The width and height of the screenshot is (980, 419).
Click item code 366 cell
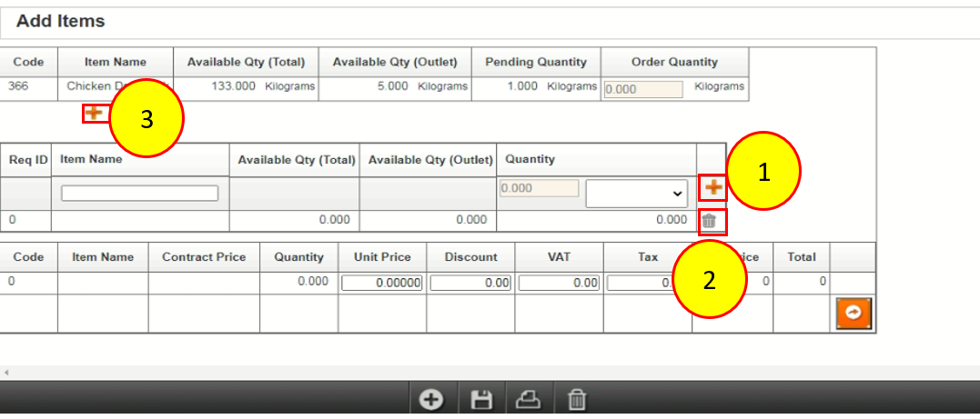[x=19, y=87]
